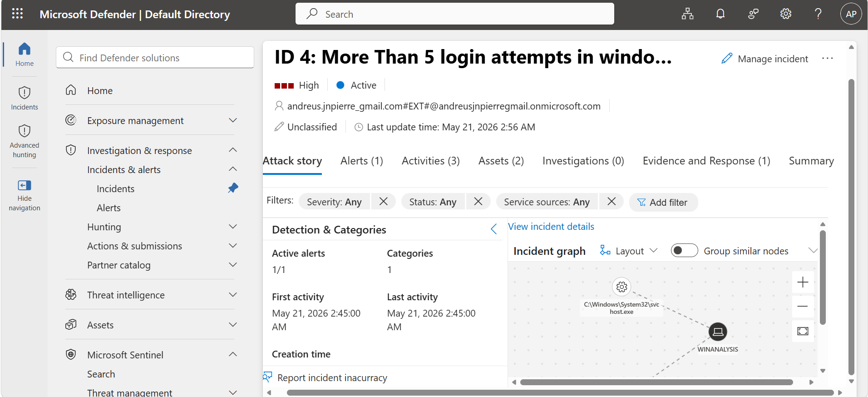868x397 pixels.
Task: Open the AP account avatar
Action: click(x=851, y=14)
